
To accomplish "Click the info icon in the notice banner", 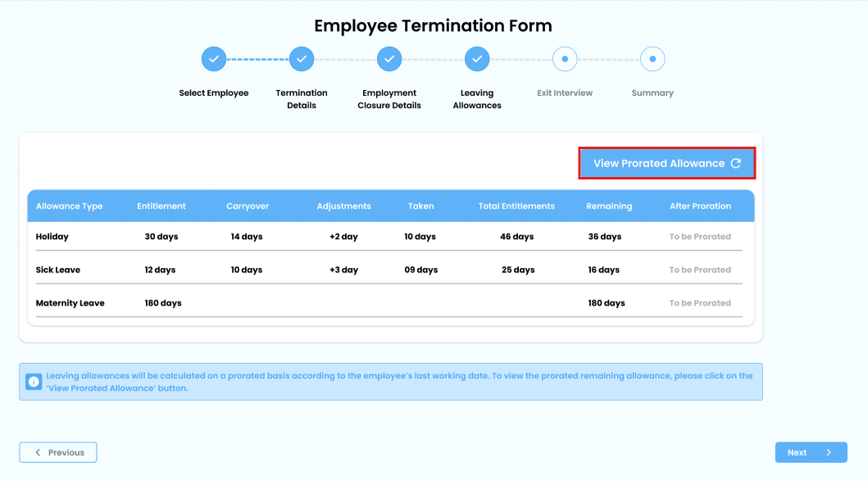I will click(34, 382).
